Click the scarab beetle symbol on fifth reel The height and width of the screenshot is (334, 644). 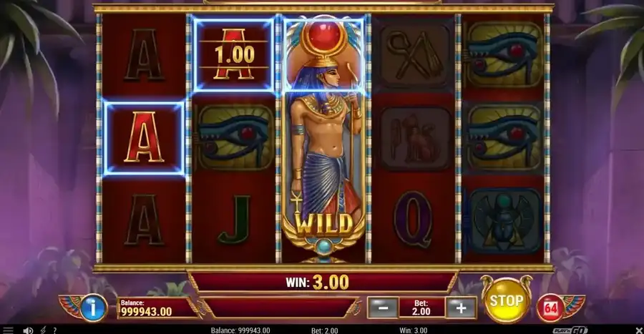(x=504, y=221)
